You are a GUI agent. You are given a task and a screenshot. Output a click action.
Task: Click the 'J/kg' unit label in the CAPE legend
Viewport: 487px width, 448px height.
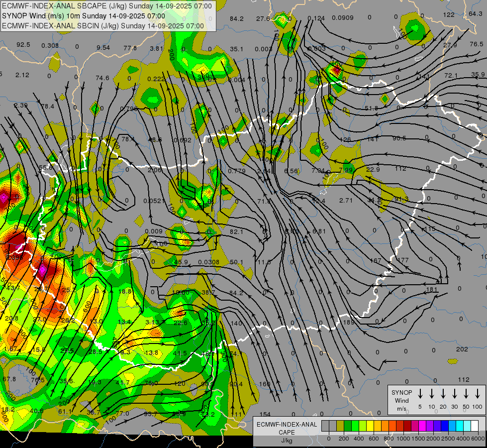(287, 441)
